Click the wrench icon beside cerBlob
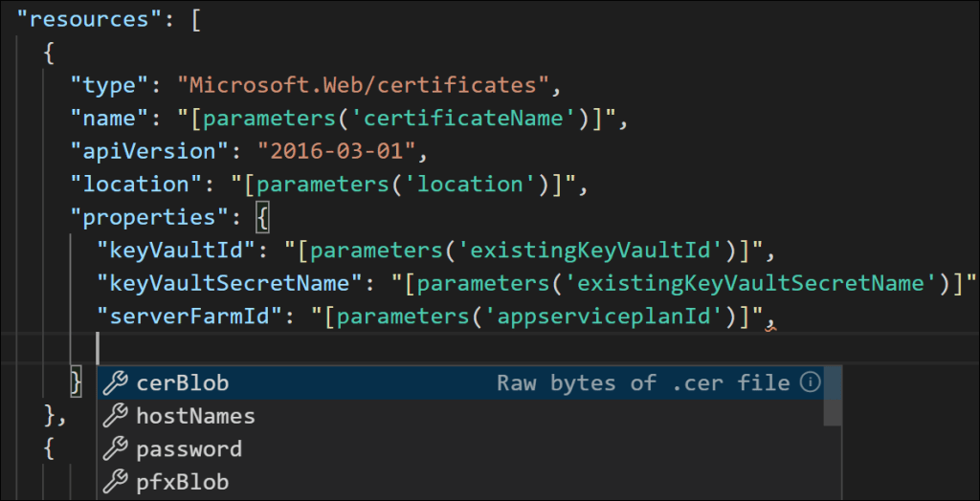980x501 pixels. click(x=116, y=383)
